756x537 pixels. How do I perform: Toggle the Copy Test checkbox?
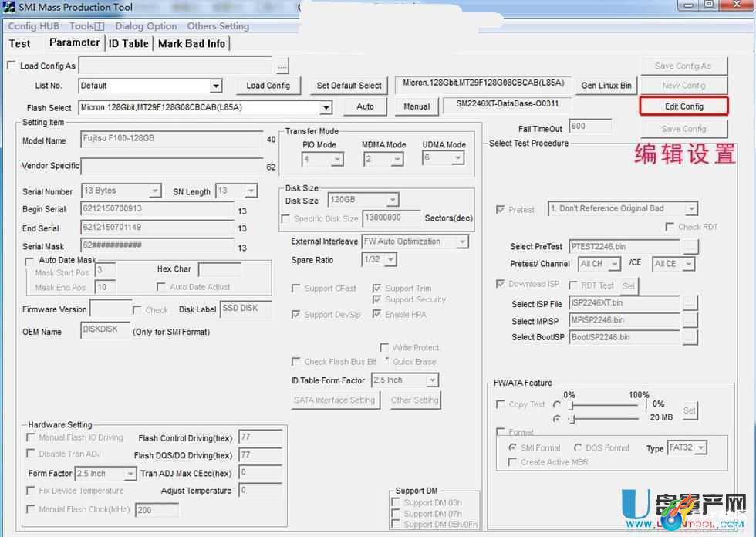tap(501, 404)
